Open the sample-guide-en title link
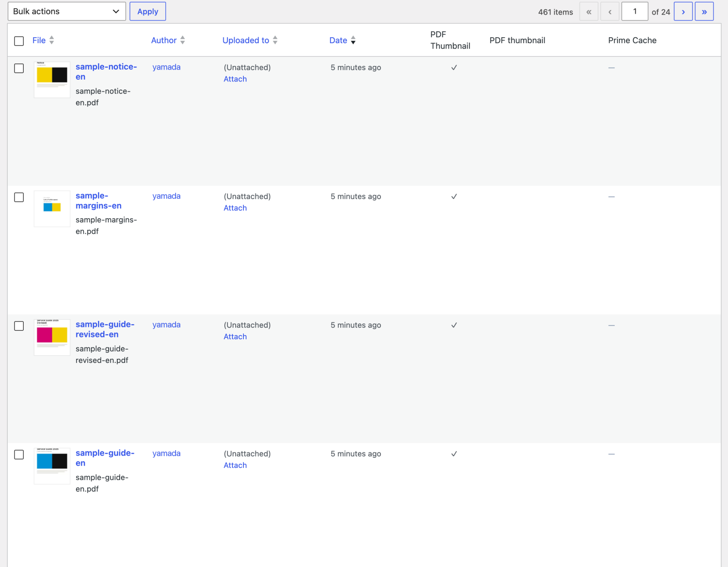This screenshot has height=567, width=728. point(105,458)
